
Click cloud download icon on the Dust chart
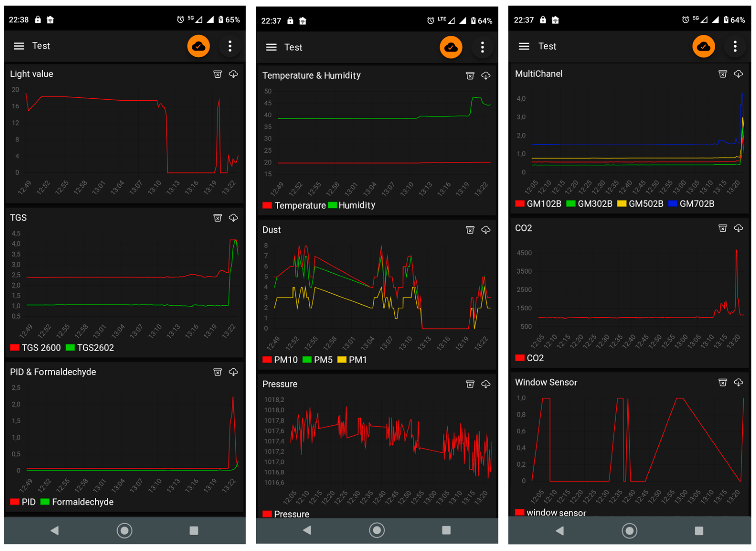486,230
